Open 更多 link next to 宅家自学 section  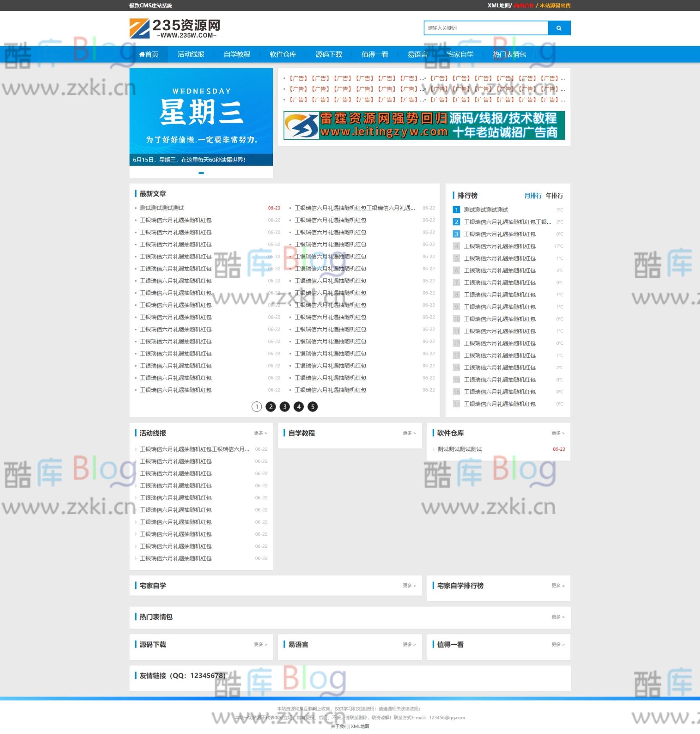point(408,586)
